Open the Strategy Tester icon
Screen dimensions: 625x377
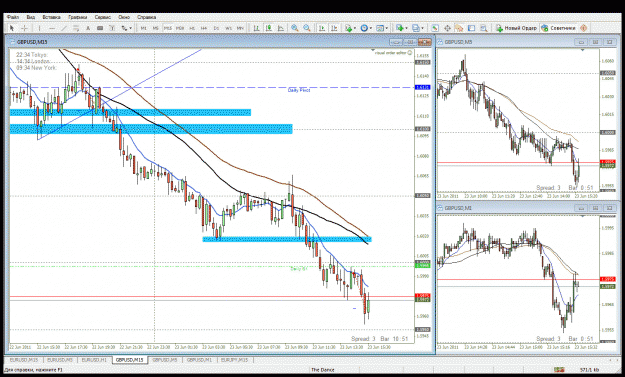pos(483,28)
